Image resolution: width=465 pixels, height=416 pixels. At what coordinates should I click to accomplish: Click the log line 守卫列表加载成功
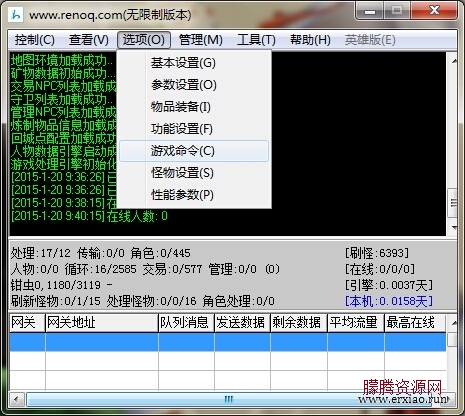tap(62, 99)
